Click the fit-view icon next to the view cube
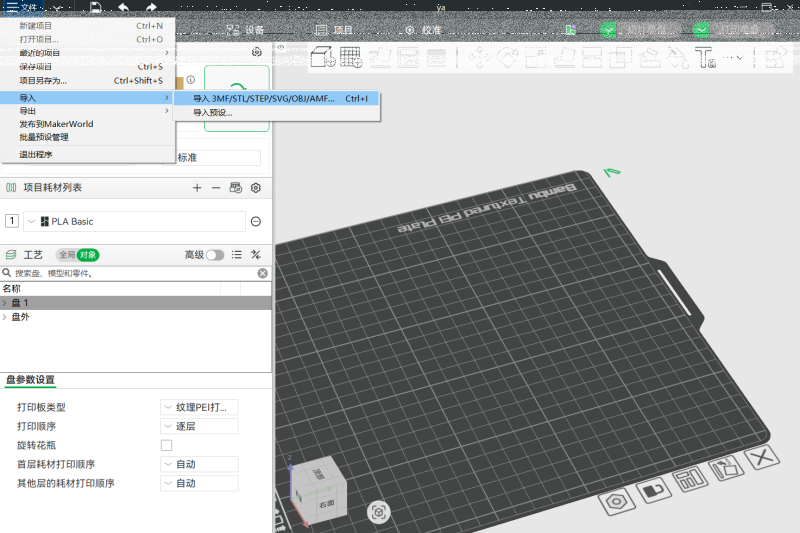The height and width of the screenshot is (533, 800). pyautogui.click(x=378, y=511)
